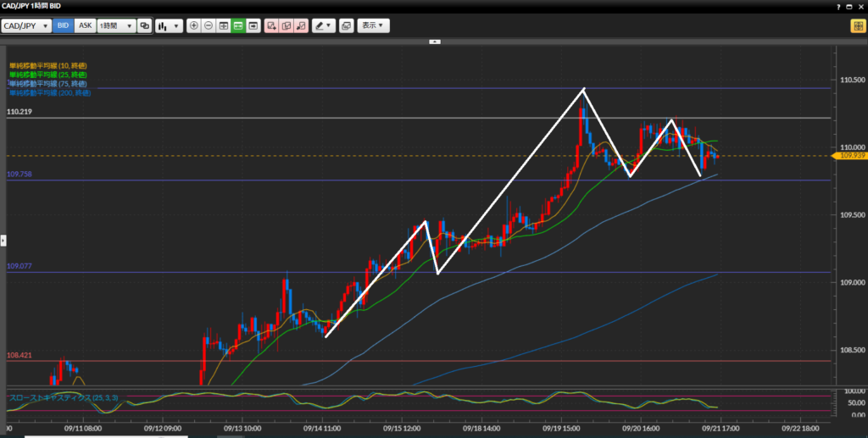Click the 200-period moving average legend label
The height and width of the screenshot is (438, 868).
pyautogui.click(x=49, y=91)
